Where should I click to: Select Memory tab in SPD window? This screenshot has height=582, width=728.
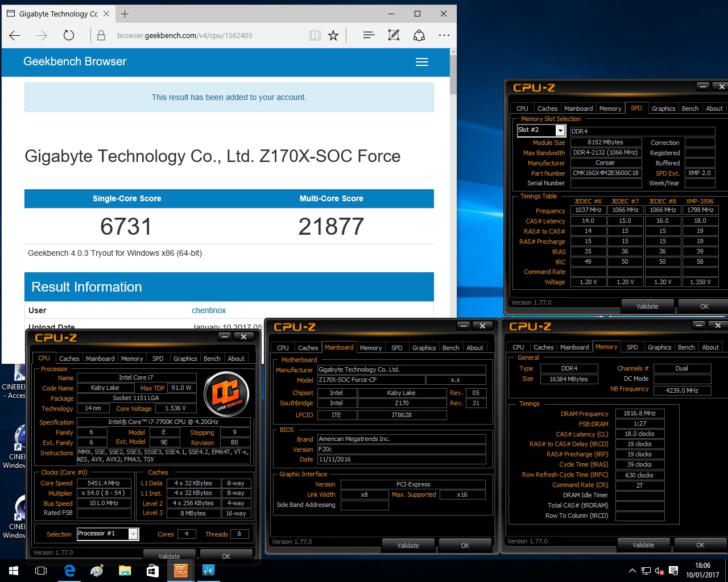(610, 109)
